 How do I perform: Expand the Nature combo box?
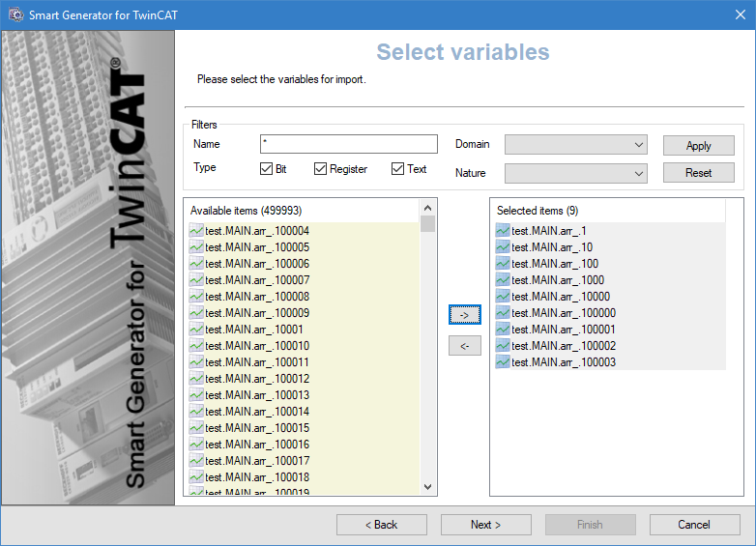576,173
